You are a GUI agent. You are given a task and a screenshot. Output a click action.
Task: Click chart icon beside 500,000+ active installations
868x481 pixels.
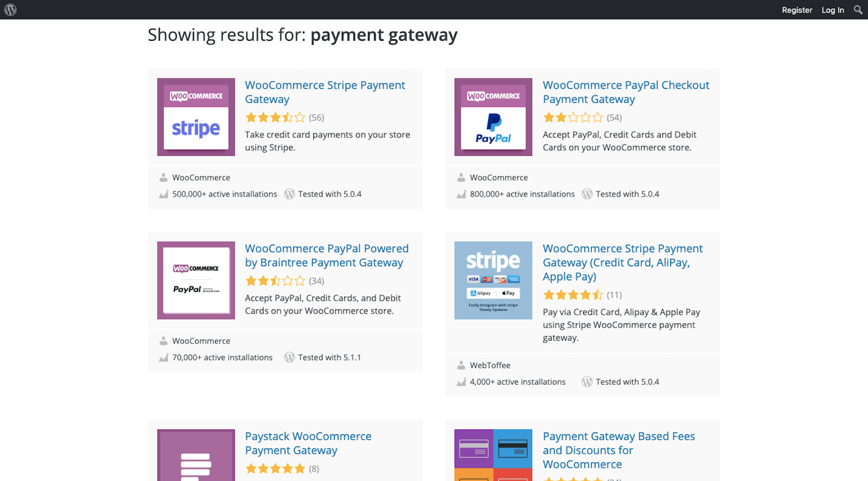pos(163,194)
